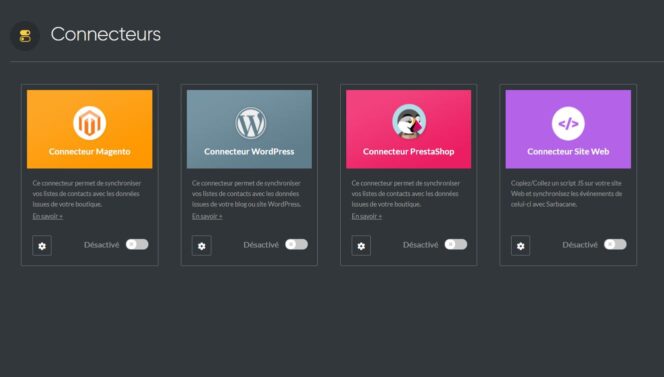Viewport: 664px width, 377px height.
Task: Click the "Connecteur PrestaShop" title text
Action: [x=409, y=152]
